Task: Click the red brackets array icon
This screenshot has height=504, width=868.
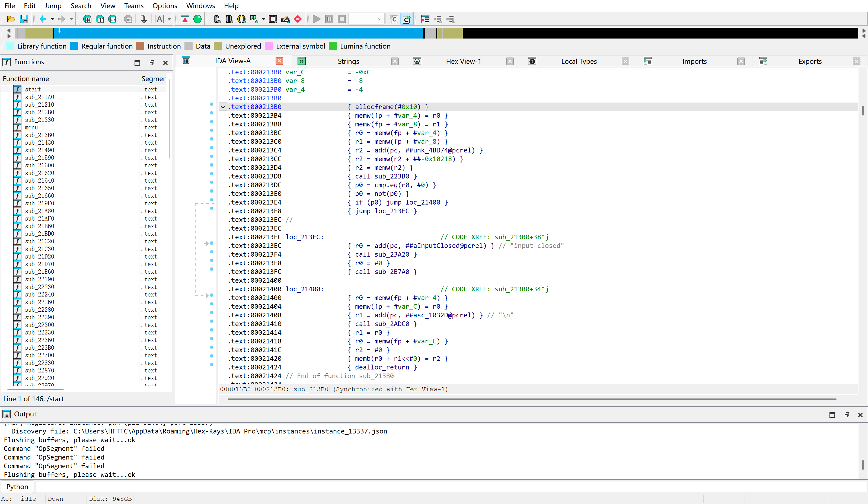Action: 273,19
